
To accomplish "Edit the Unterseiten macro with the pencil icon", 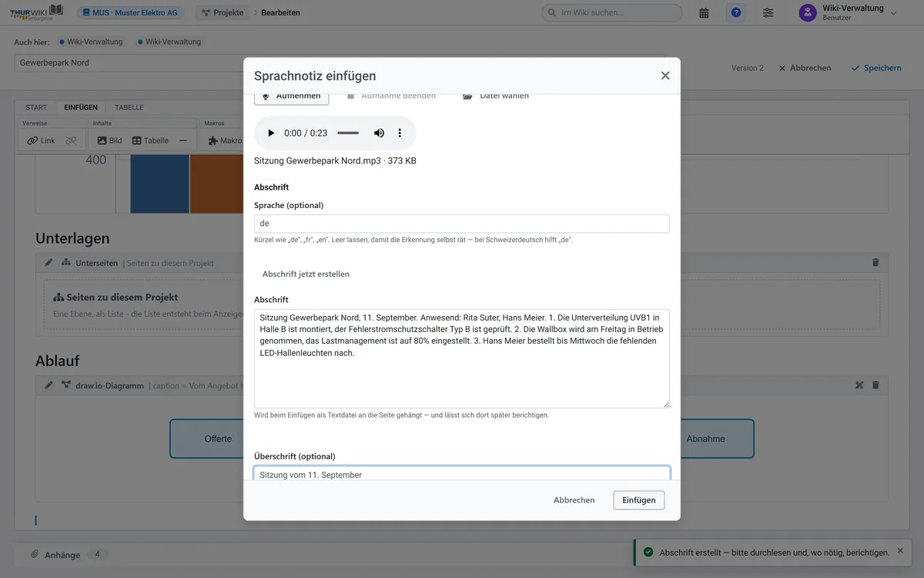I will [49, 263].
